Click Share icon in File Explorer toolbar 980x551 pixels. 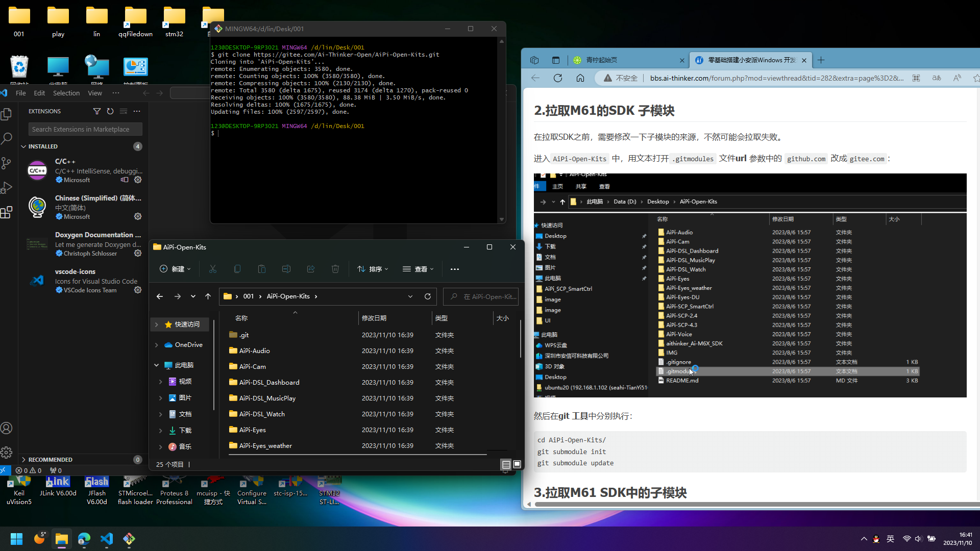(311, 269)
